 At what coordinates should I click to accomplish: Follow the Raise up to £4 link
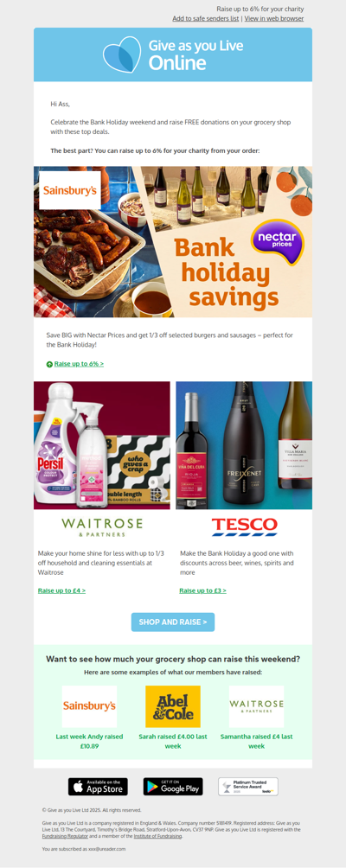coord(61,590)
